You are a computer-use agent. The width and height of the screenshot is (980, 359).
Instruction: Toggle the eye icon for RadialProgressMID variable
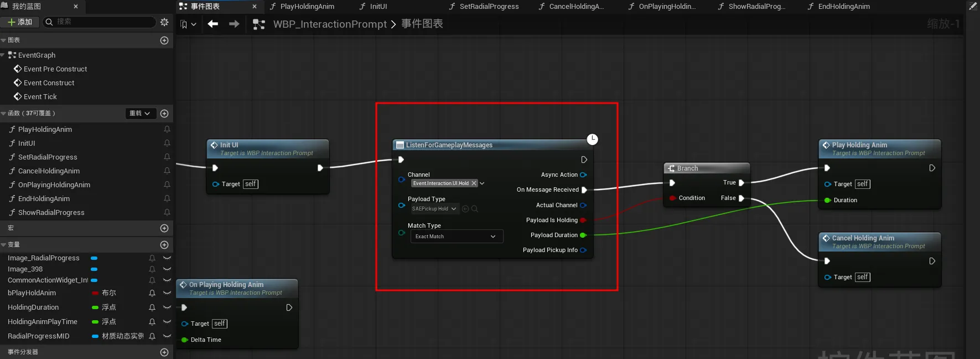pyautogui.click(x=167, y=336)
